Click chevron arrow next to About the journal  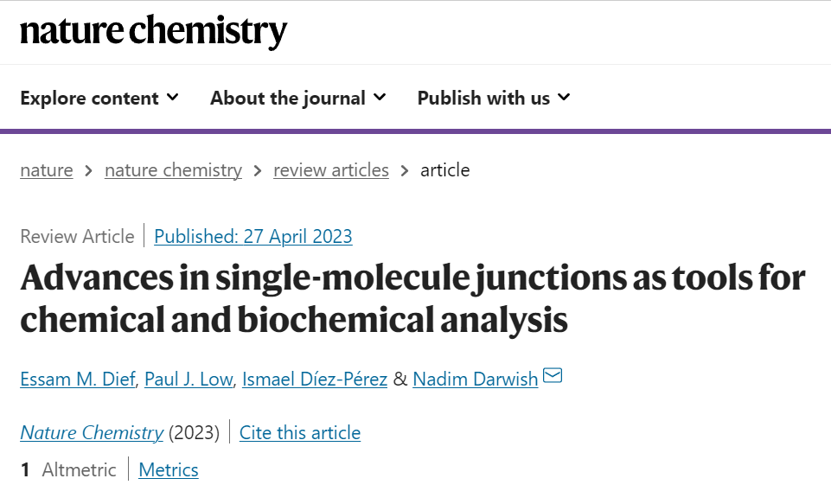click(380, 98)
